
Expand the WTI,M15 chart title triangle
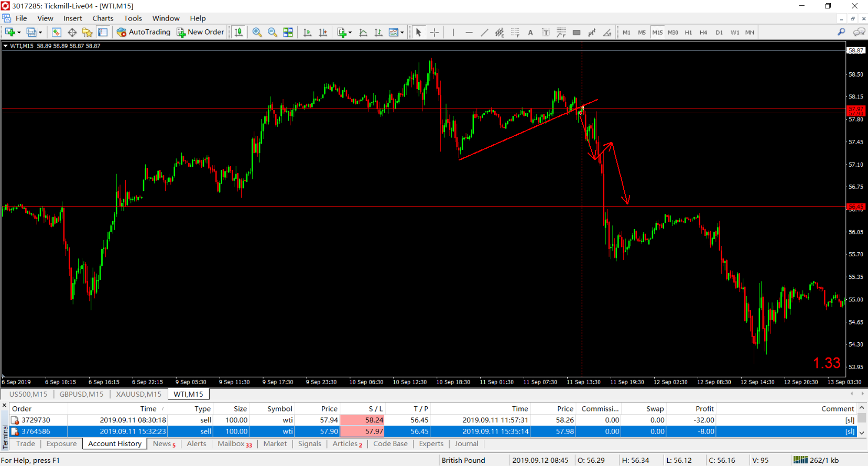tap(5, 46)
